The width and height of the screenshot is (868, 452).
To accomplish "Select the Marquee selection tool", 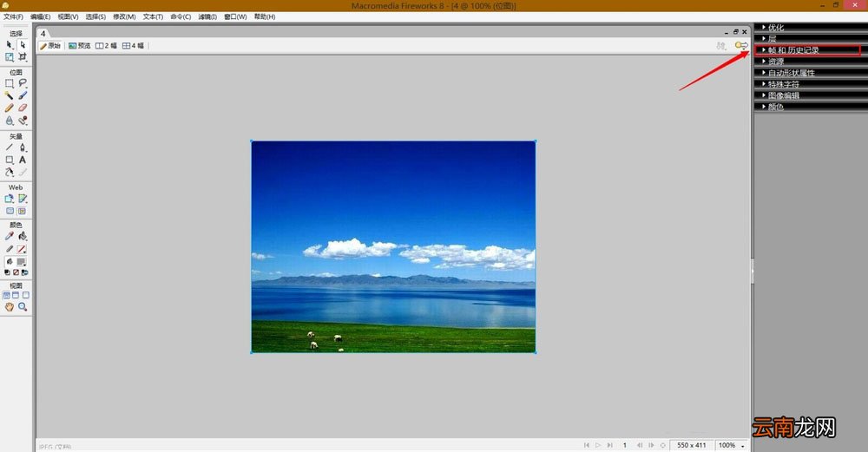I will [x=10, y=83].
